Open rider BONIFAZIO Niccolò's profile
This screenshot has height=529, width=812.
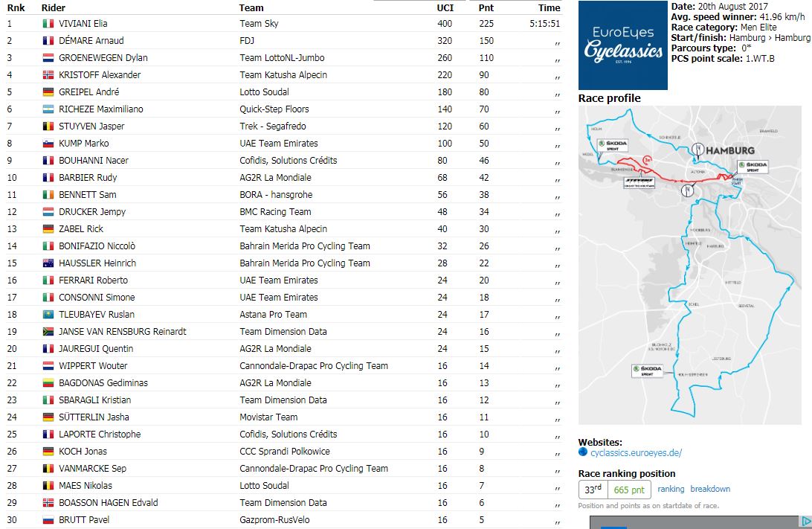pos(97,246)
